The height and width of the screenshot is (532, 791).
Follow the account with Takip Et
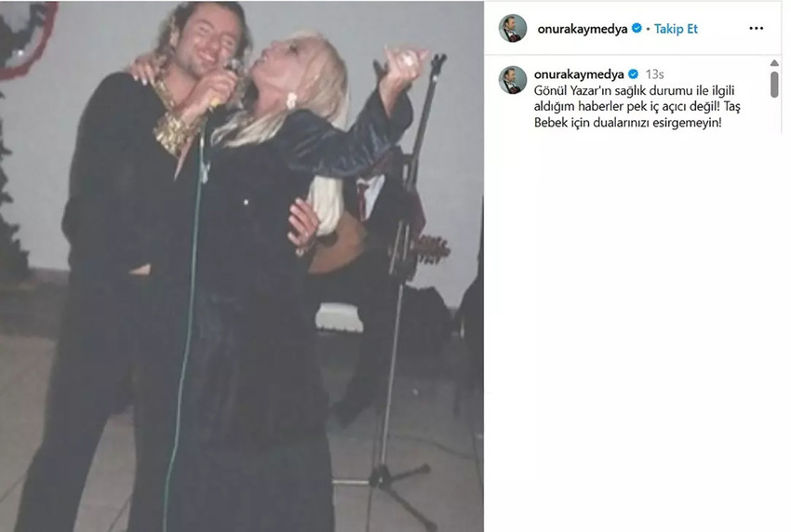tap(676, 29)
